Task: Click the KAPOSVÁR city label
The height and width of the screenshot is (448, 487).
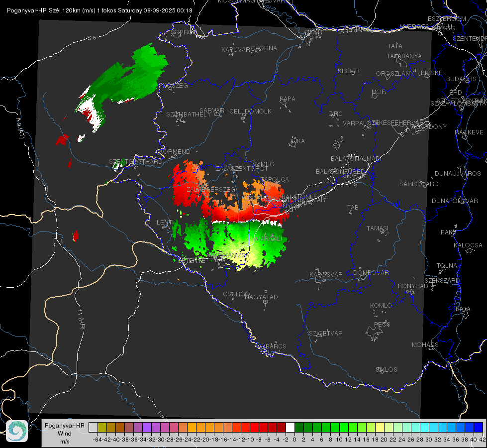Action: tap(326, 274)
